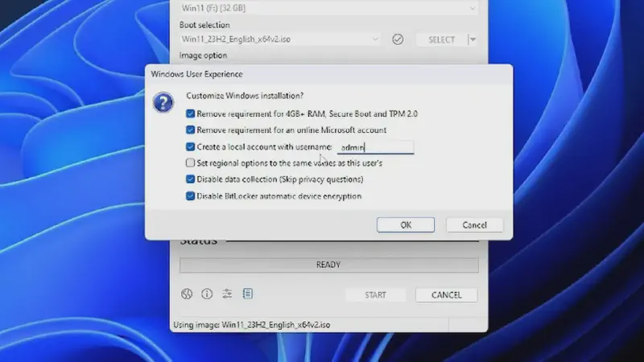Toggle Remove requirement for online Microsoft account
644x362 pixels.
point(190,130)
